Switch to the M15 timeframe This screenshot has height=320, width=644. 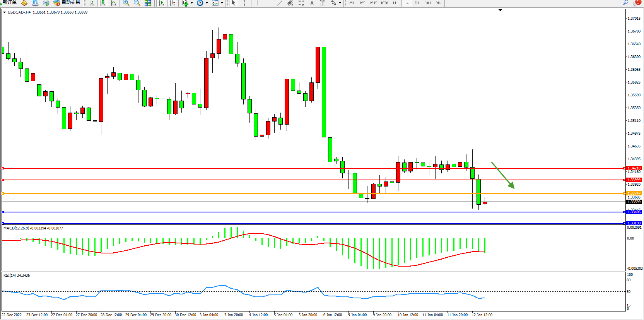373,3
